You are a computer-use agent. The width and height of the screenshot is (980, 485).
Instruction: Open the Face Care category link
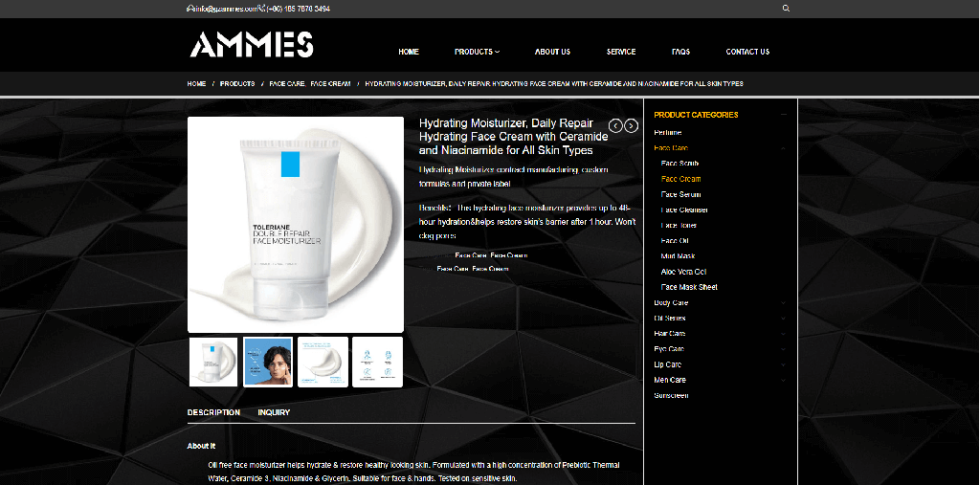671,148
